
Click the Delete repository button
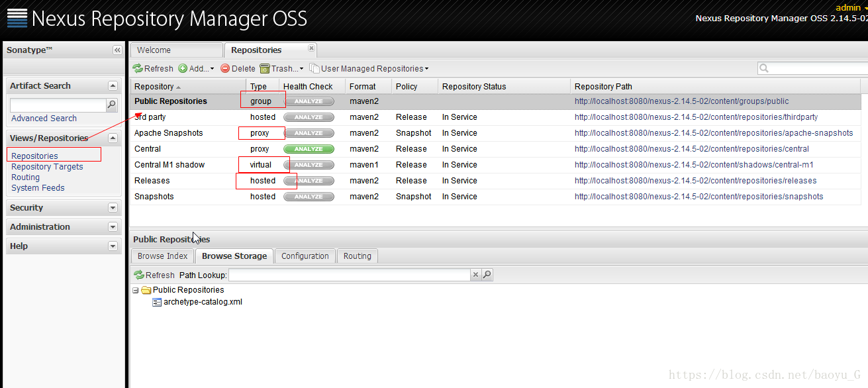pos(238,68)
